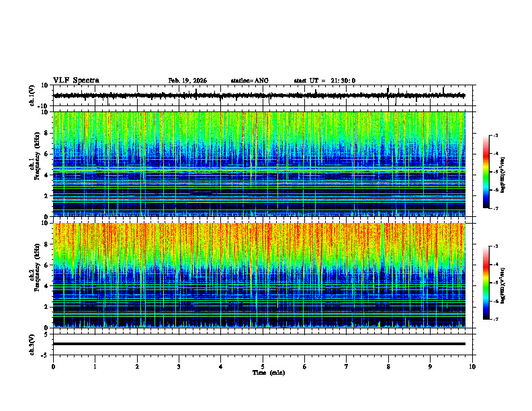Select the date text "Feb. 19, 2026"
The image size is (532, 411).
[x=187, y=81]
